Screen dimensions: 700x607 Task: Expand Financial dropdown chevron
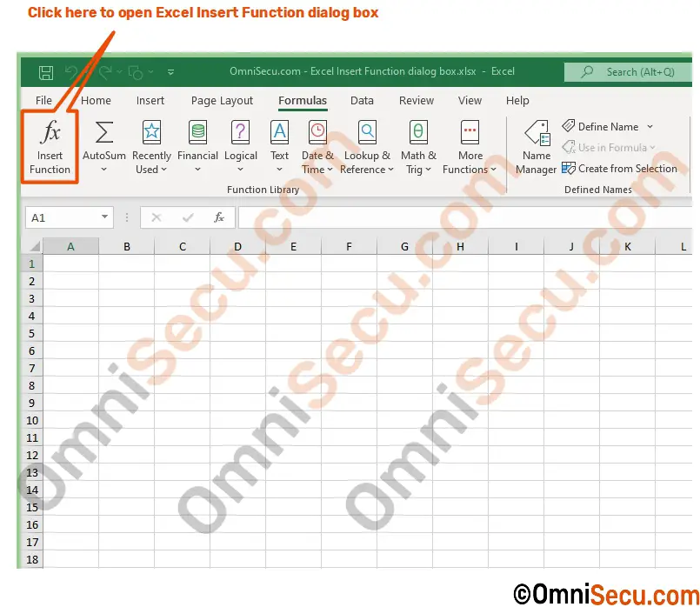tap(197, 170)
